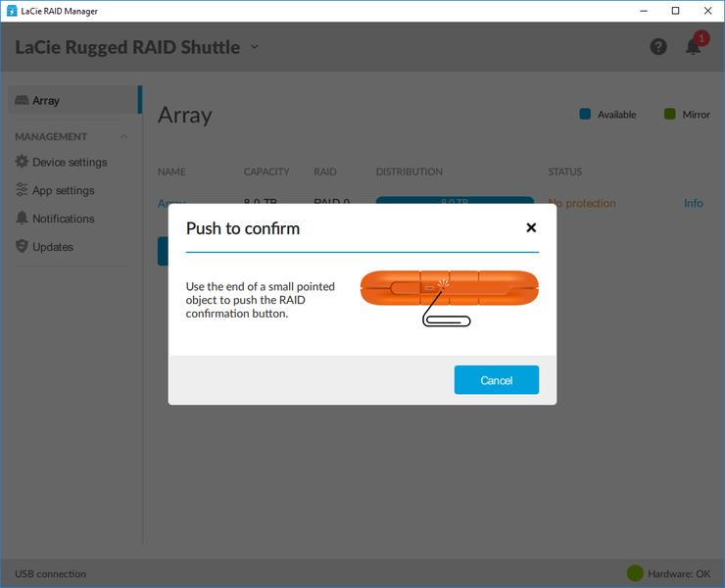Click the DISTRIBUTION column header
This screenshot has width=725, height=588.
coord(410,171)
